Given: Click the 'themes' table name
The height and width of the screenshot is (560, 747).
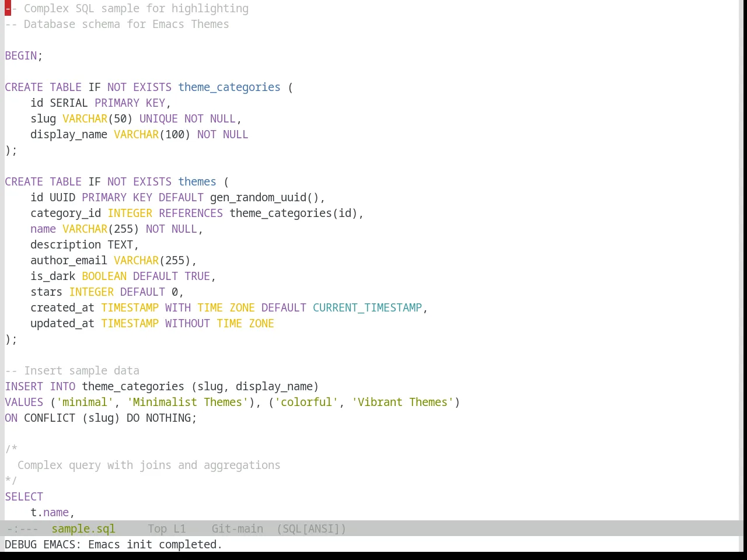Looking at the screenshot, I should click(x=197, y=181).
